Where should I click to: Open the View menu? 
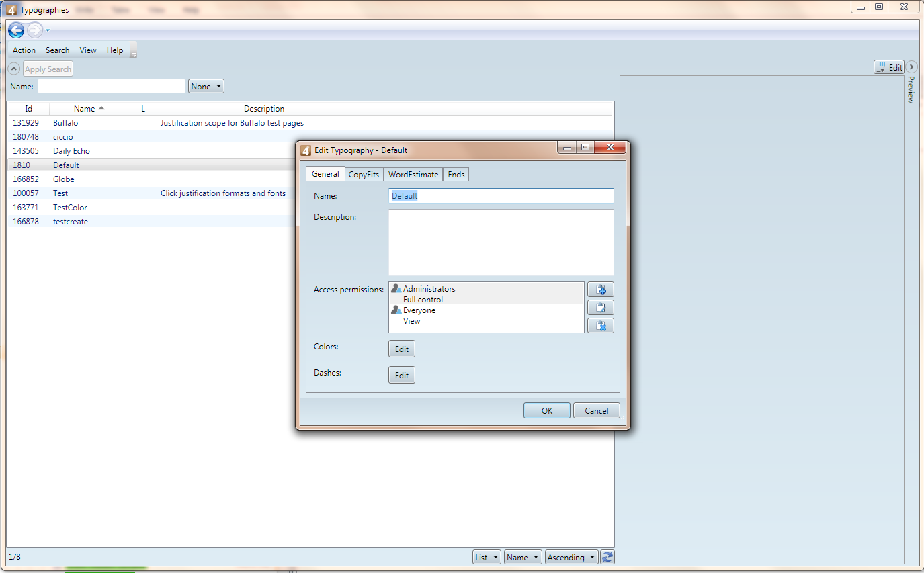click(x=88, y=50)
